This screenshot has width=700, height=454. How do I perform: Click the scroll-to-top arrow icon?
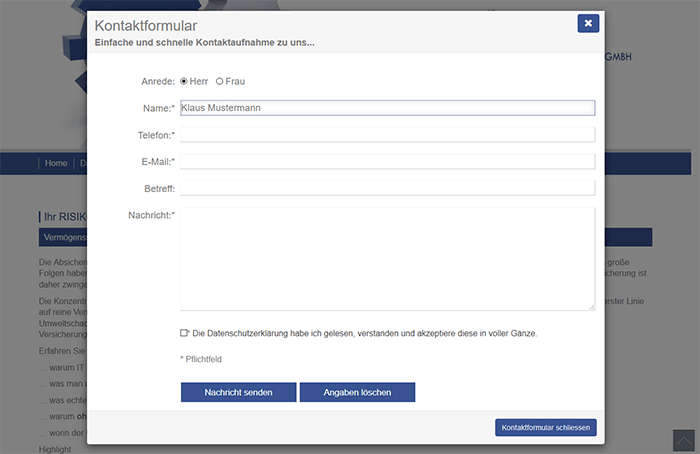(x=683, y=441)
